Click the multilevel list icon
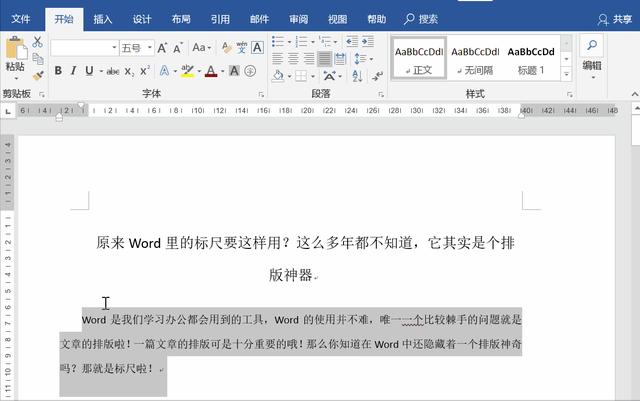Screen dimensions: 640x401 click(x=325, y=41)
